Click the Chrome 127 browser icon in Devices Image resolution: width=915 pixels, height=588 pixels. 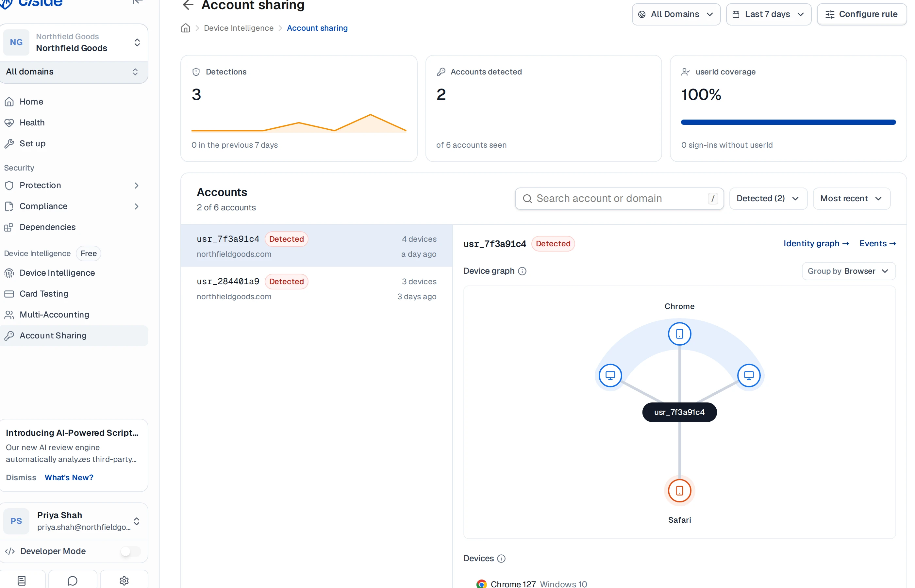[482, 584]
